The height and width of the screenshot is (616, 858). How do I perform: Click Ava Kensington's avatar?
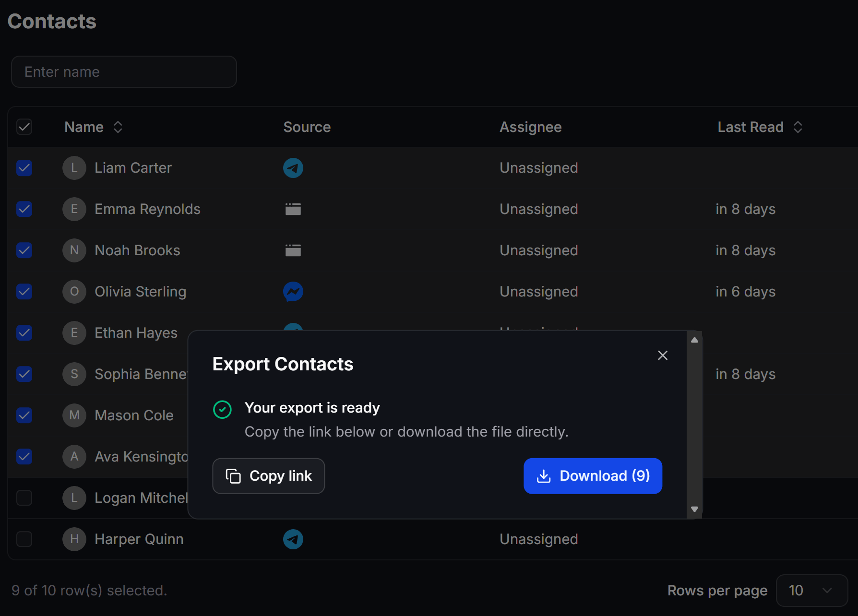(74, 457)
